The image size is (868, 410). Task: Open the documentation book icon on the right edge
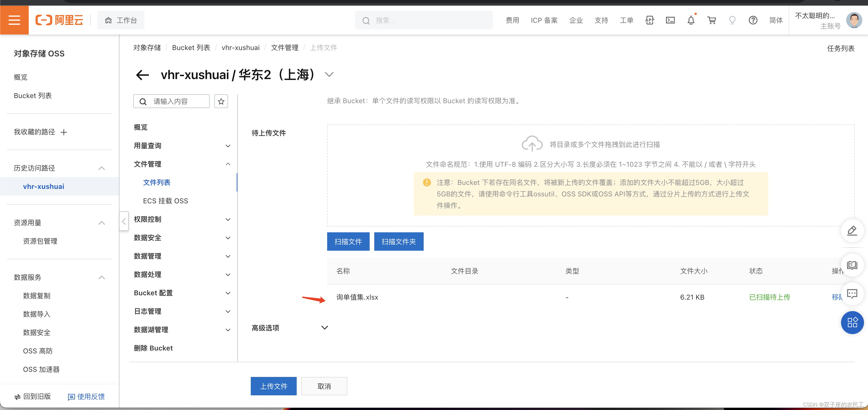852,265
